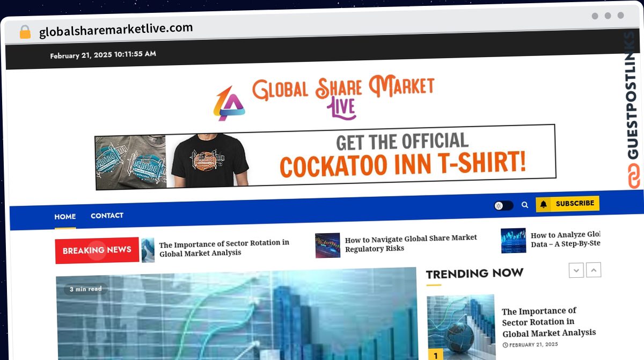
Task: Open the search magnifier icon
Action: (525, 205)
